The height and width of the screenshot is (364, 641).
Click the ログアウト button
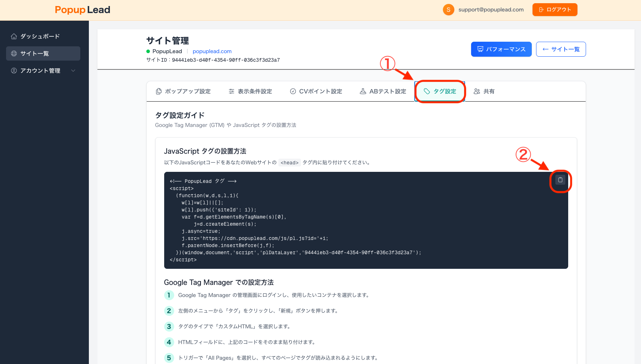pyautogui.click(x=555, y=10)
